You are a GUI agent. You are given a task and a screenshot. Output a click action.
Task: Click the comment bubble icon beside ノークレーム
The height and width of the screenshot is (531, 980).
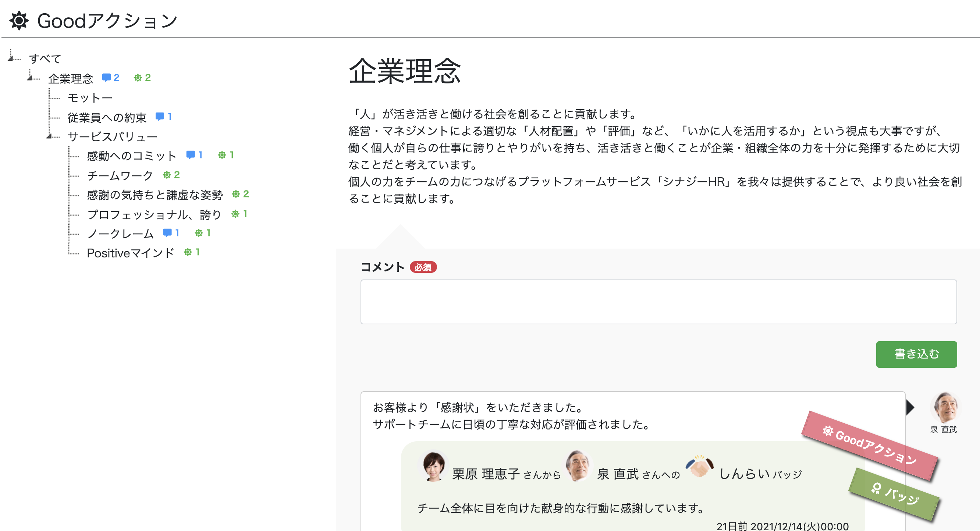[x=167, y=233]
